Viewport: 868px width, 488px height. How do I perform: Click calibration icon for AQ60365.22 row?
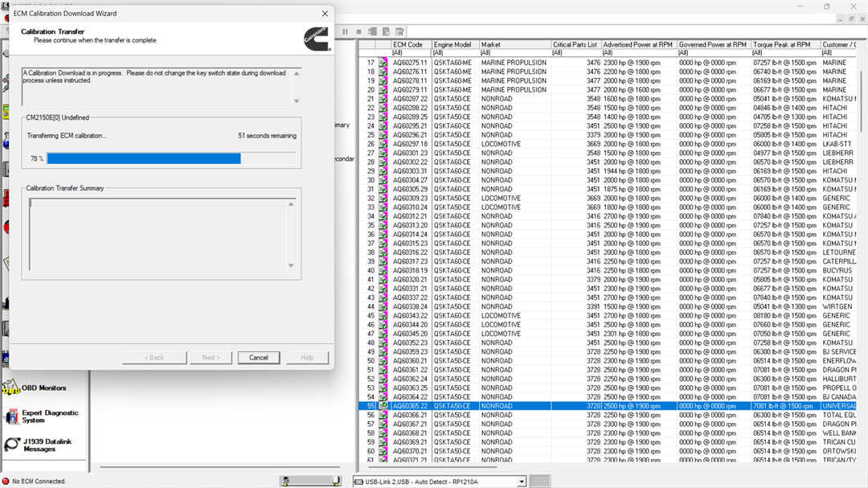(383, 406)
